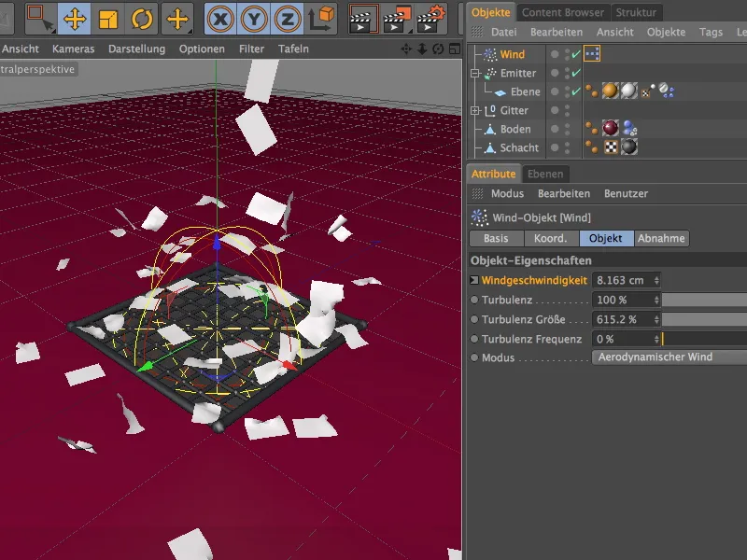The height and width of the screenshot is (560, 747).
Task: Open the Basis properties tab
Action: click(496, 238)
